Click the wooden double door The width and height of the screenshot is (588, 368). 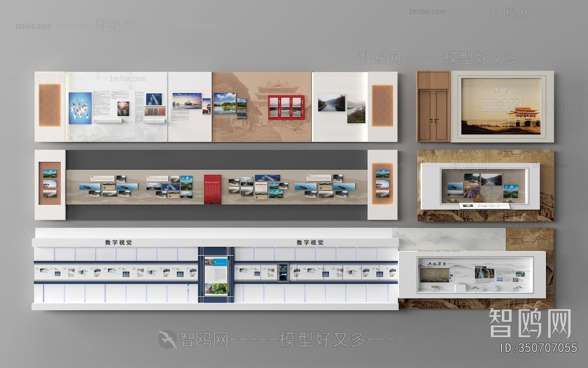coord(433,115)
